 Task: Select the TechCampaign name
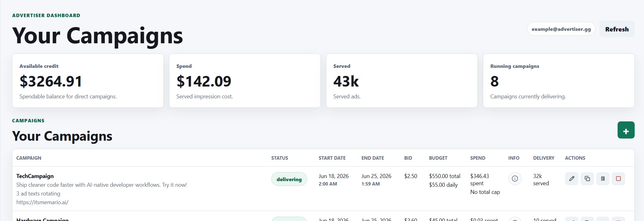[x=35, y=176]
